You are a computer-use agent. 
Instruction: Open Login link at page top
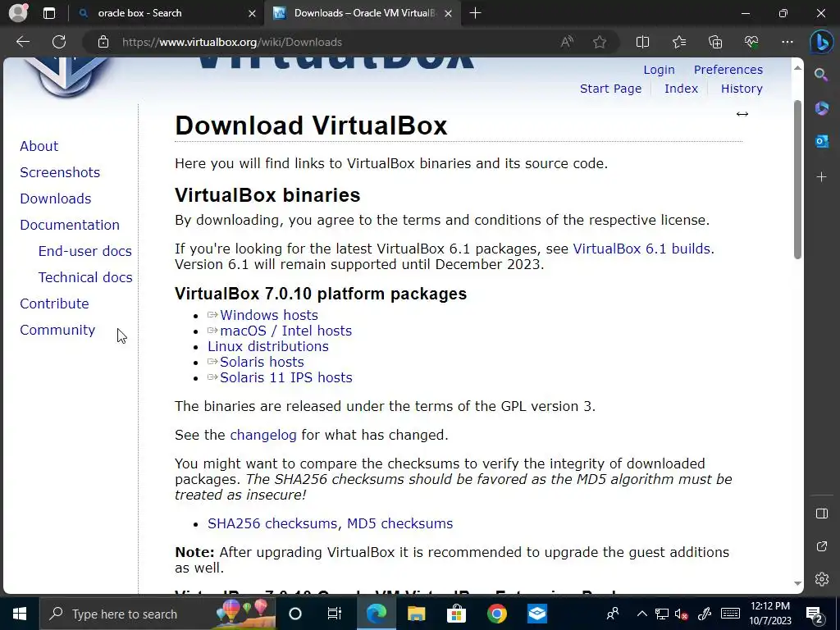(659, 70)
